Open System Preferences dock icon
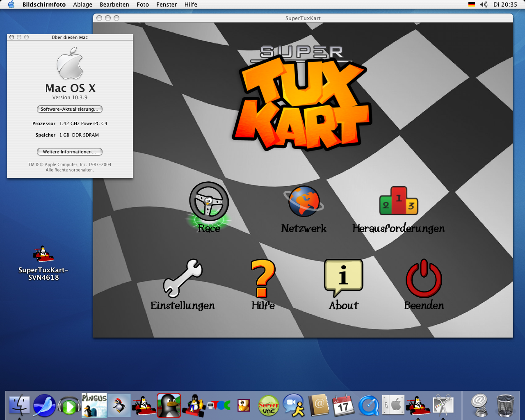 click(393, 405)
